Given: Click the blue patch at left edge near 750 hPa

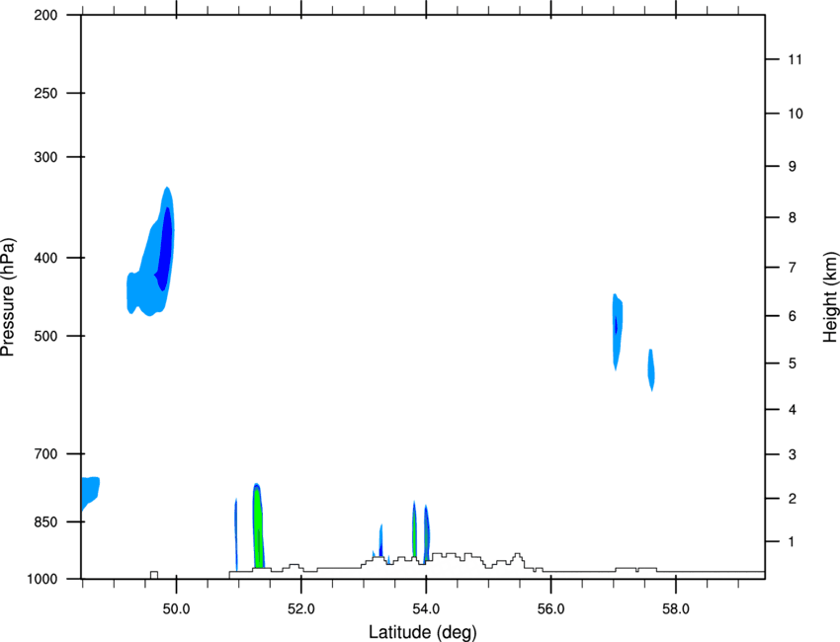Looking at the screenshot, I should pyautogui.click(x=90, y=493).
